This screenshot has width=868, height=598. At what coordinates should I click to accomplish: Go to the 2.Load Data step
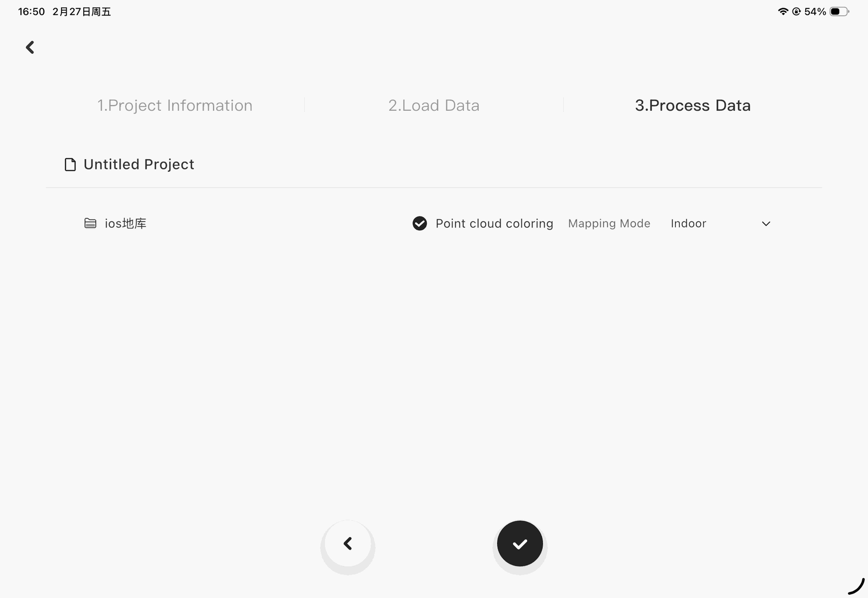pos(434,105)
